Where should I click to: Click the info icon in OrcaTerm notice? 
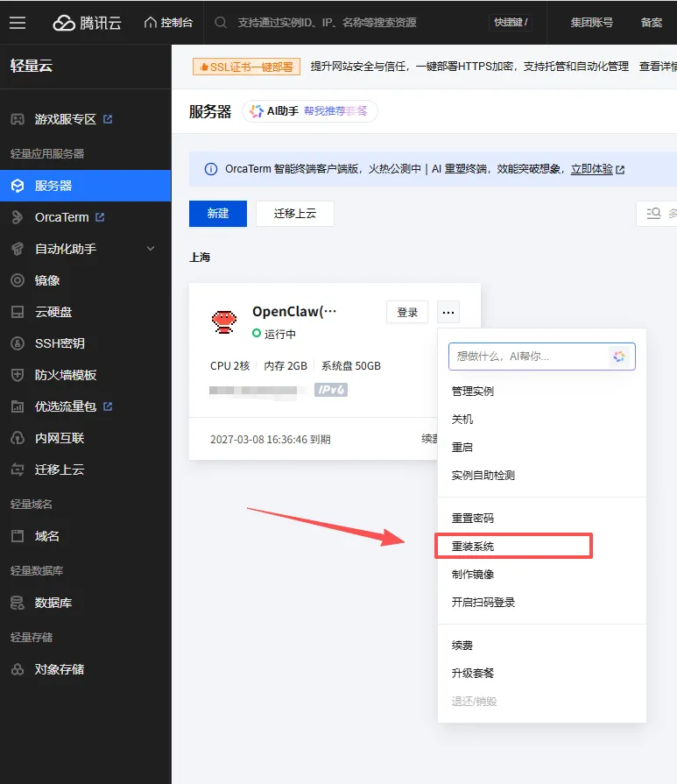(x=211, y=169)
